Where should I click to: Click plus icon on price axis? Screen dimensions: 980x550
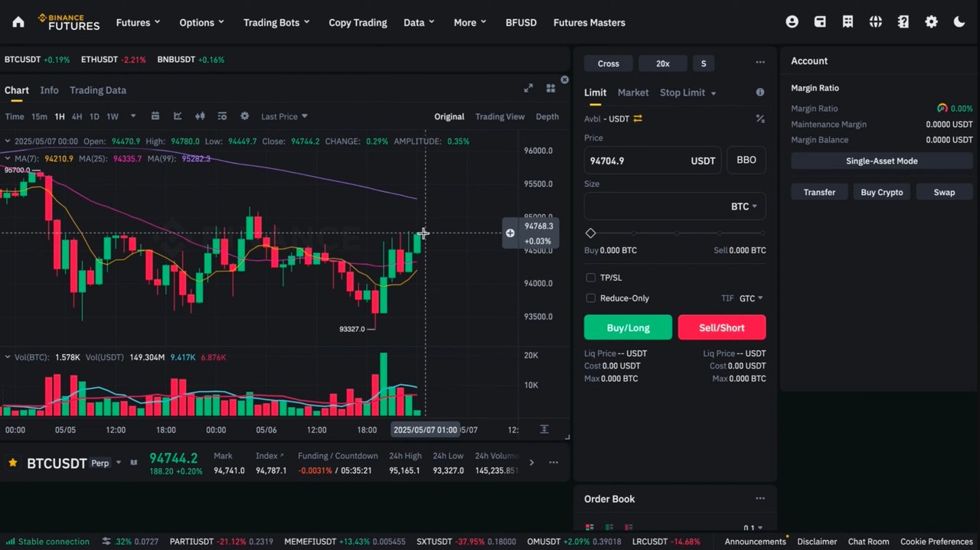coord(510,233)
